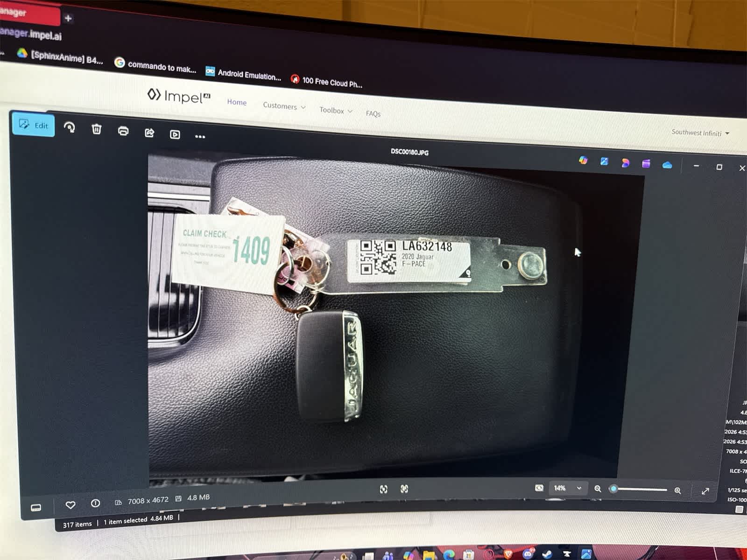Toggle the filmstrip view icon
This screenshot has height=560, width=747.
[x=36, y=508]
